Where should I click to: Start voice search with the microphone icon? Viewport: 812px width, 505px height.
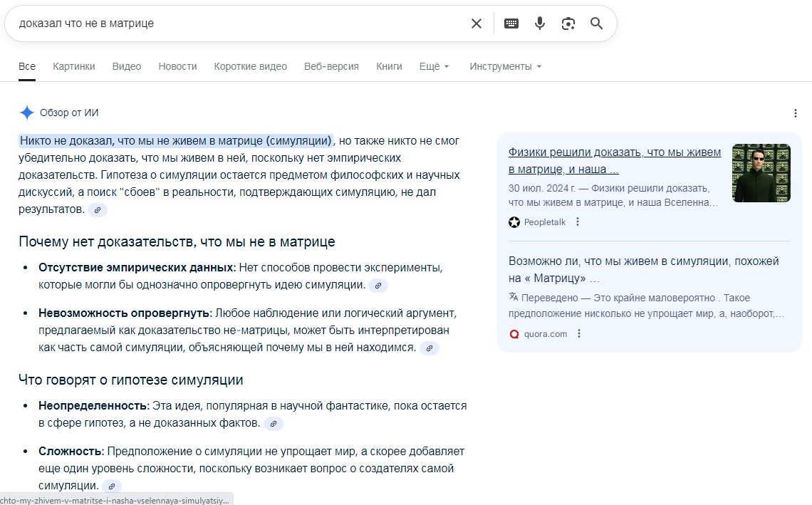pos(540,24)
